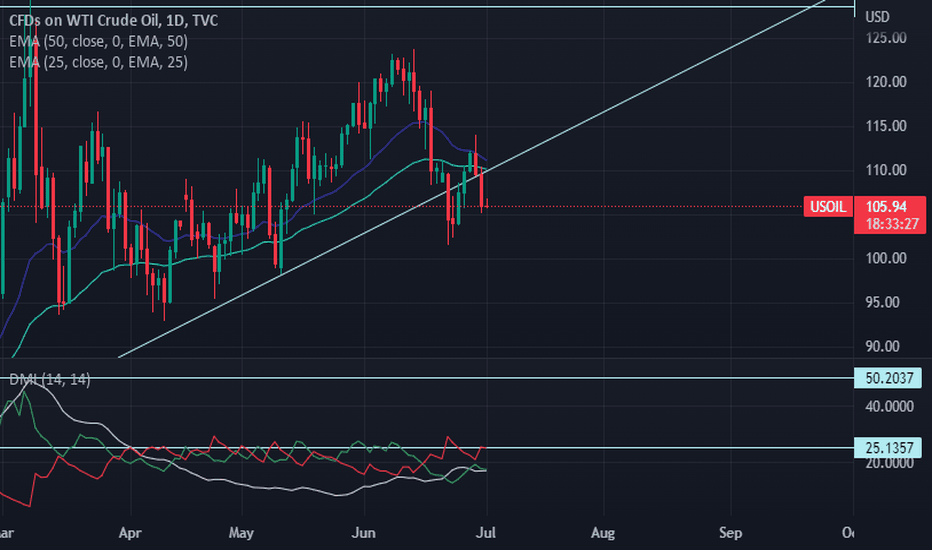
Task: Click the 95.00 price axis label
Action: [883, 302]
